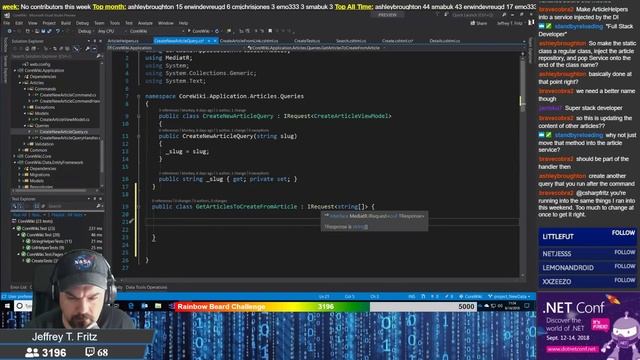Collapse the namespace CoreWiki.Application.Articles.Queries code block
The width and height of the screenshot is (640, 360).
(139, 96)
